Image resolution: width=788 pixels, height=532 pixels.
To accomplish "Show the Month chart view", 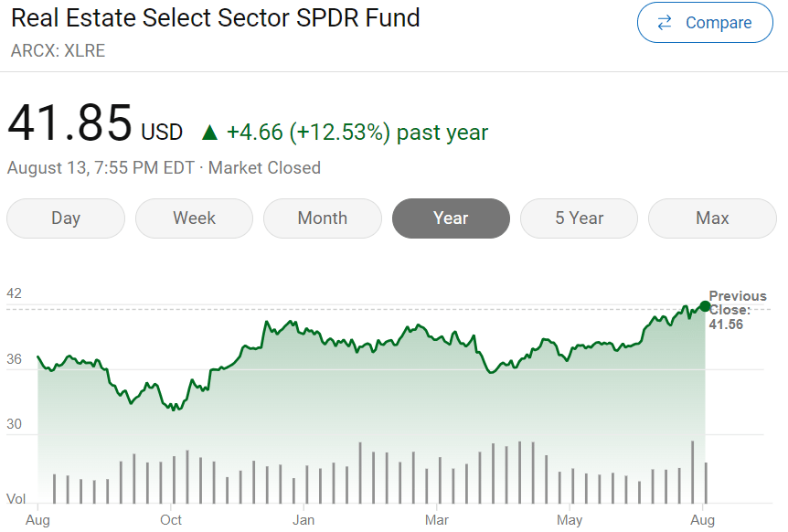I will coord(322,218).
